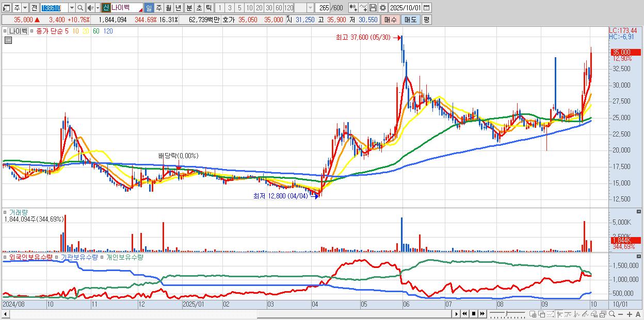644x320 pixels.
Task: Click the date field 2025/10/01
Action: 405,8
